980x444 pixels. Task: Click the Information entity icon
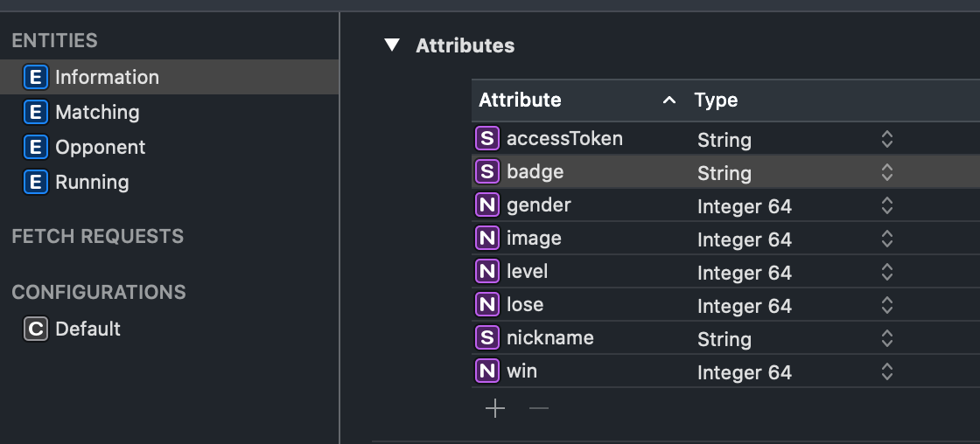point(36,77)
